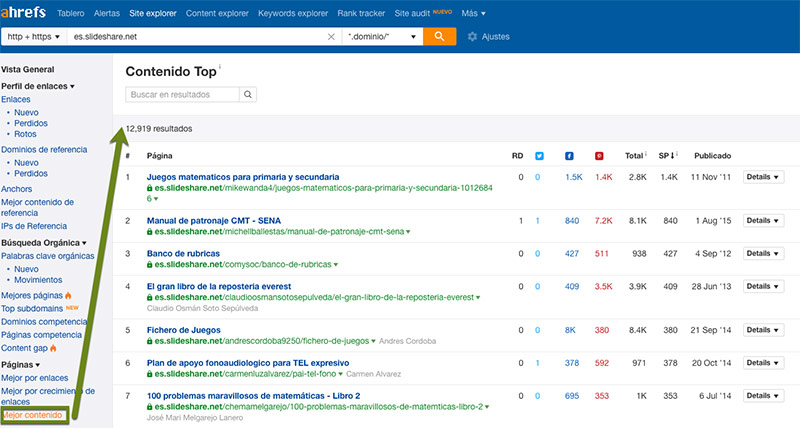The image size is (800, 428).
Task: Open IPs de Referencia link
Action: coord(34,226)
